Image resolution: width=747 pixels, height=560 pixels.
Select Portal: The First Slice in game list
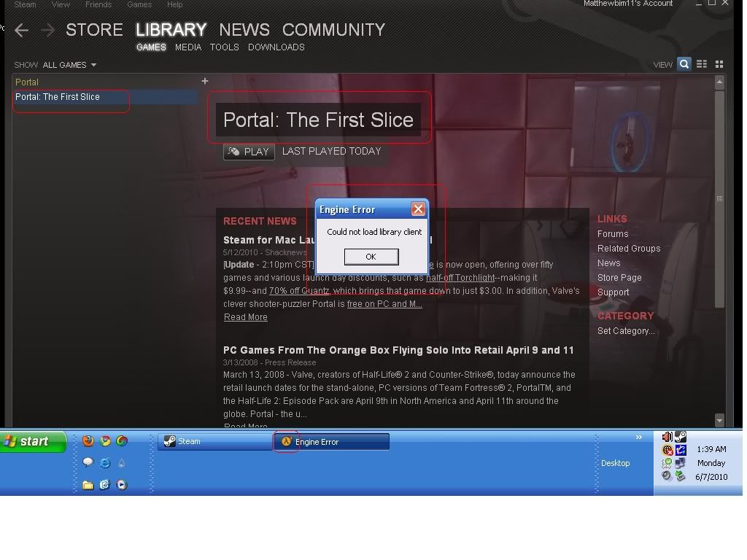pos(105,97)
